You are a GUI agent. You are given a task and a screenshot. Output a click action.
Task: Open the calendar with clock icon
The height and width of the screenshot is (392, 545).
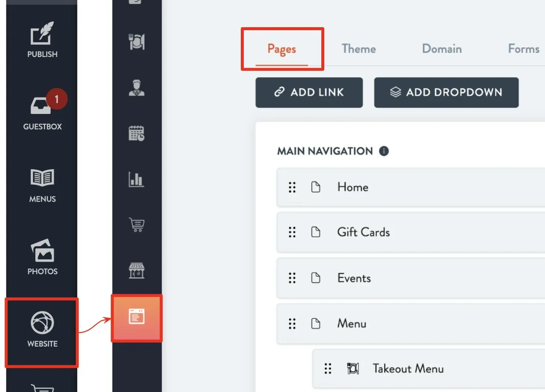(136, 133)
